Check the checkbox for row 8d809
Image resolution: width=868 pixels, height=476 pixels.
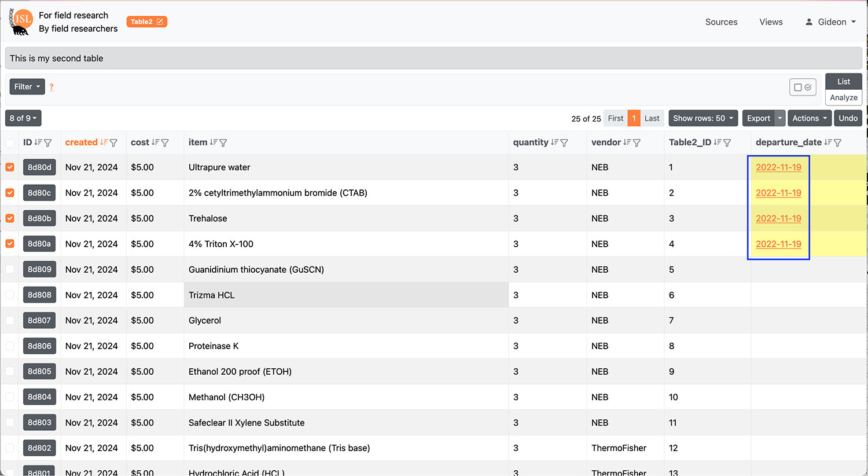tap(10, 269)
